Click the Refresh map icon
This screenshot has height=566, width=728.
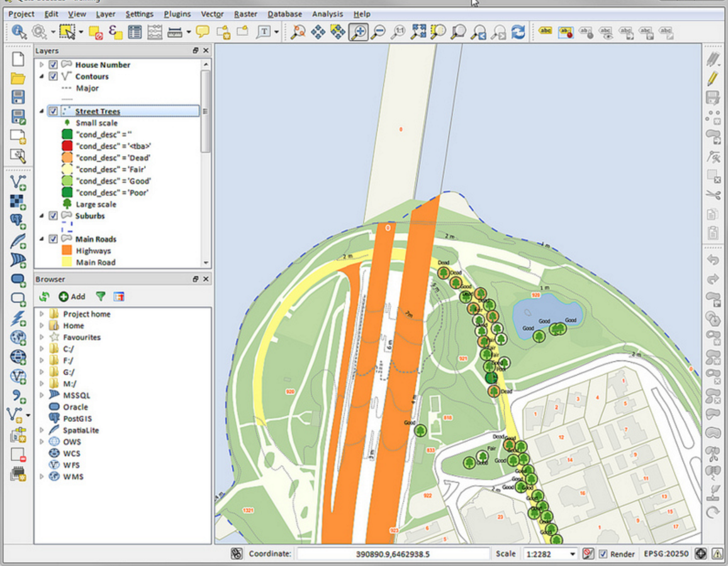pos(518,31)
